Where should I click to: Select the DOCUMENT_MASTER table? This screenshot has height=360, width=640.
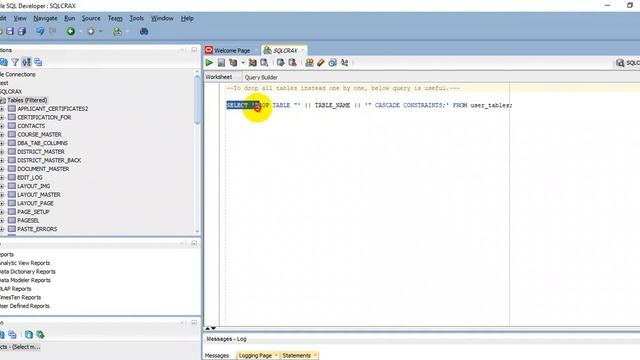point(43,169)
